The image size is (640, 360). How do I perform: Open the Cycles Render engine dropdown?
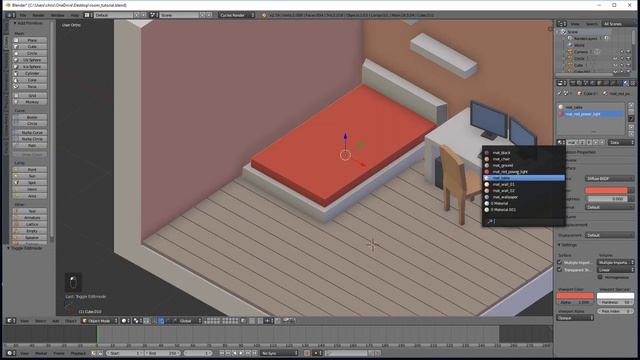pyautogui.click(x=237, y=15)
